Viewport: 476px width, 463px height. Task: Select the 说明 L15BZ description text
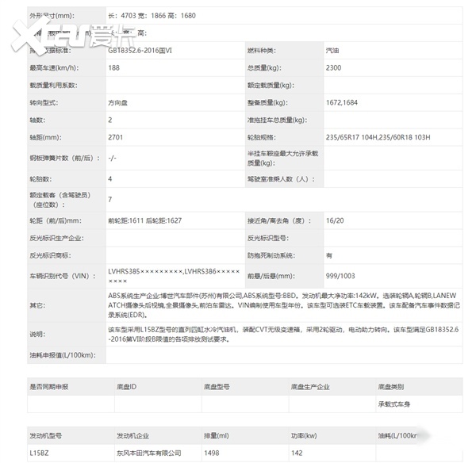[283, 334]
